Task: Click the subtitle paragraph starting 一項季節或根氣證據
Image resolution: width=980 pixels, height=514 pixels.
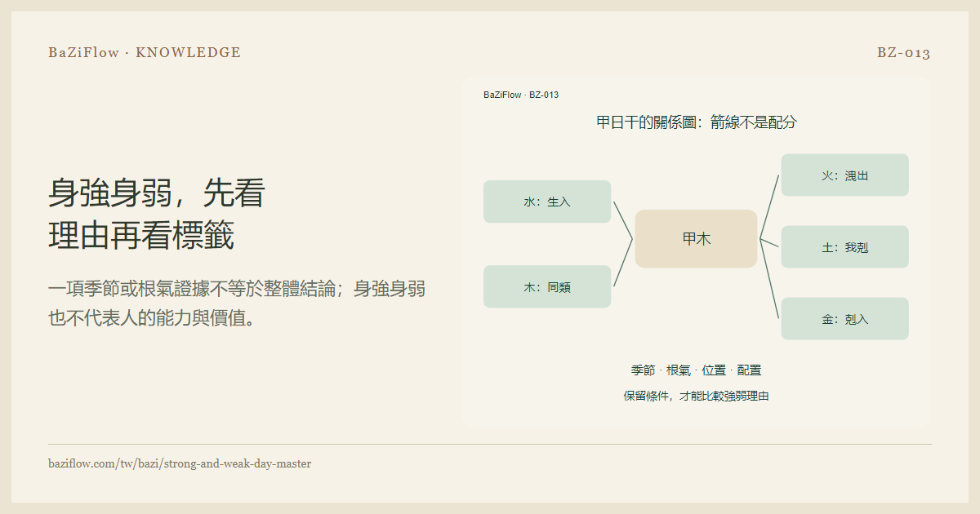Action: (237, 303)
